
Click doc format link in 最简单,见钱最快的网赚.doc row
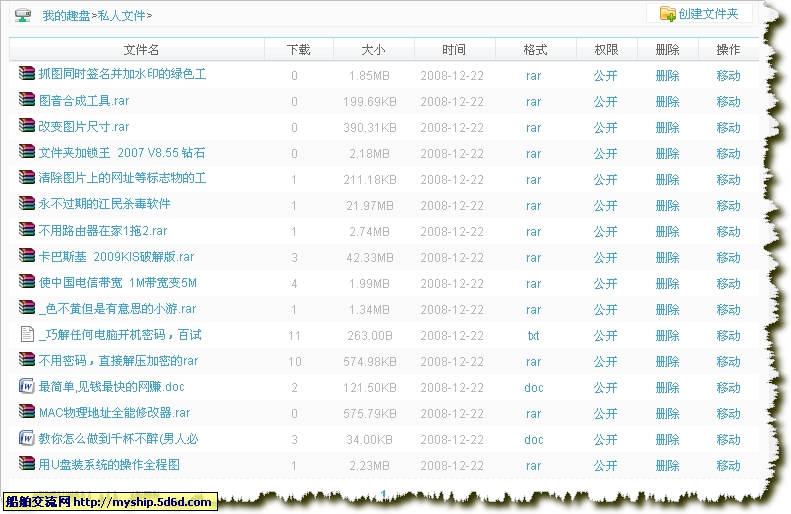534,387
